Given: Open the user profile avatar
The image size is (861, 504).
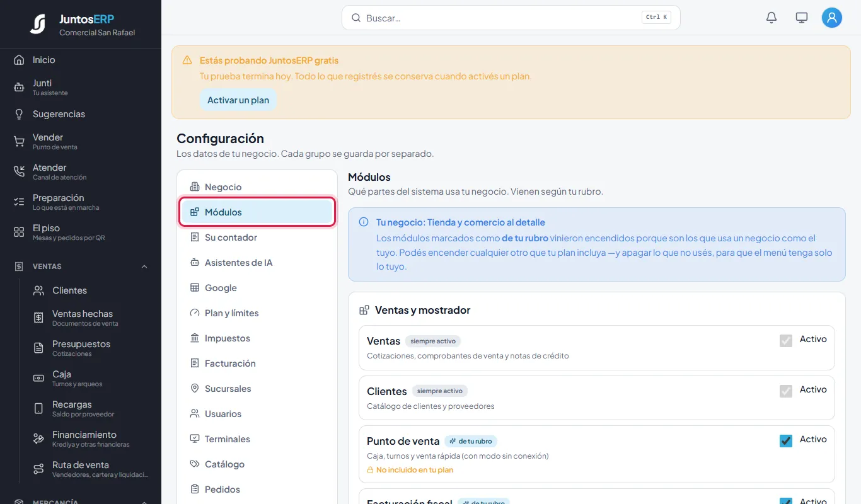Looking at the screenshot, I should [x=832, y=18].
